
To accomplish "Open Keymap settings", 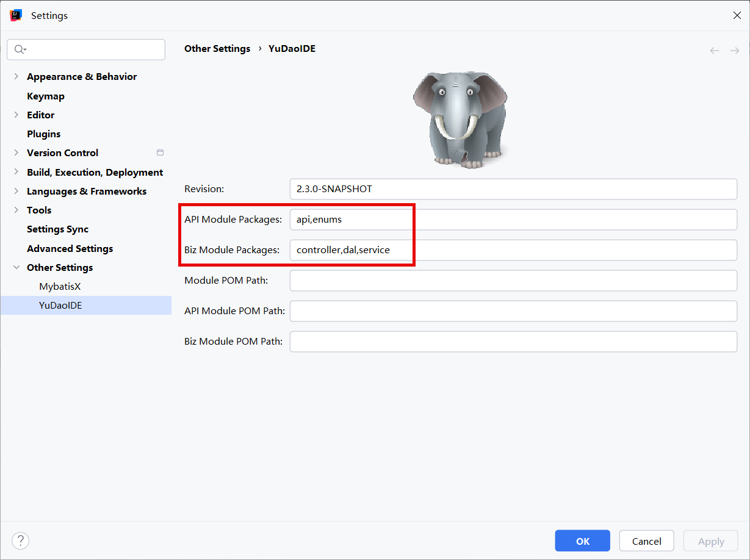I will (x=46, y=96).
